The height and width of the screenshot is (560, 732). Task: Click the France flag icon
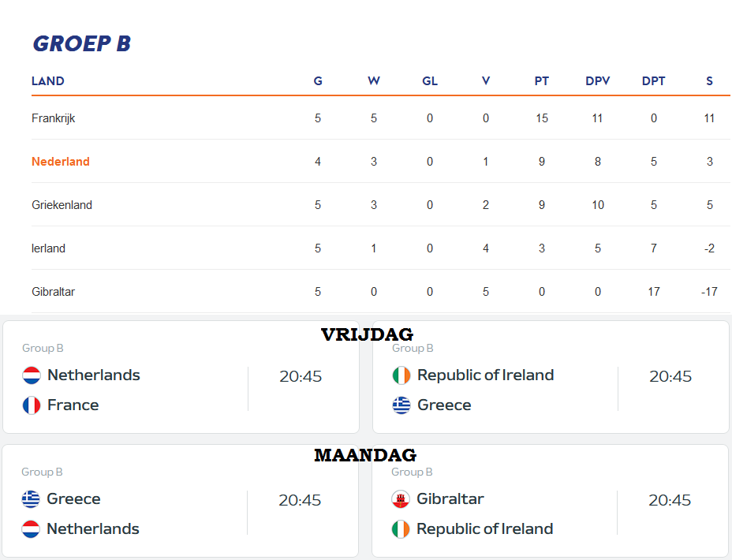coord(32,405)
